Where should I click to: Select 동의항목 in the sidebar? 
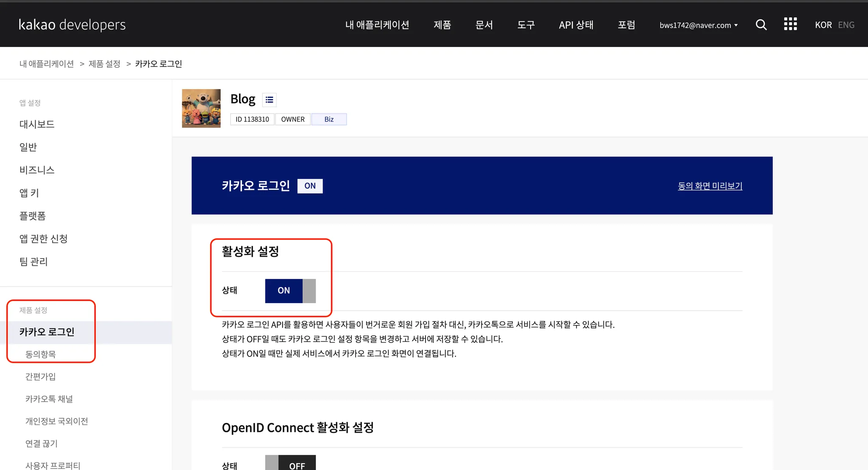coord(41,354)
